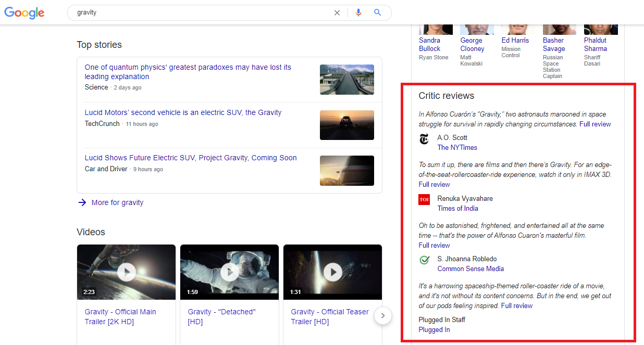Open The NYTimes source link
The height and width of the screenshot is (345, 644).
pos(457,148)
